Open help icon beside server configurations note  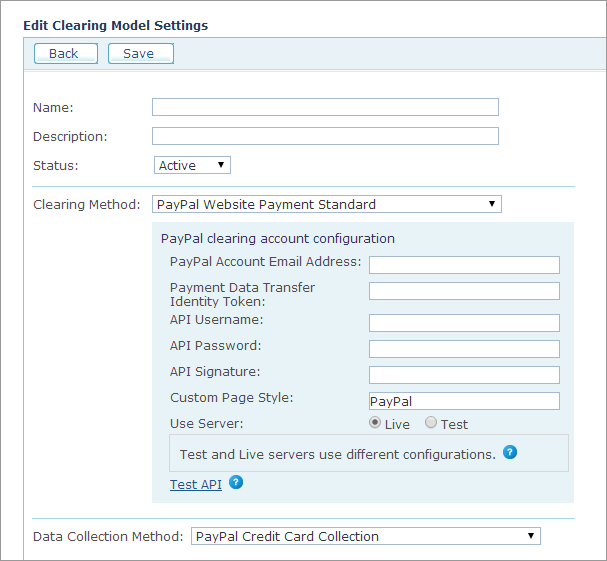pos(510,452)
